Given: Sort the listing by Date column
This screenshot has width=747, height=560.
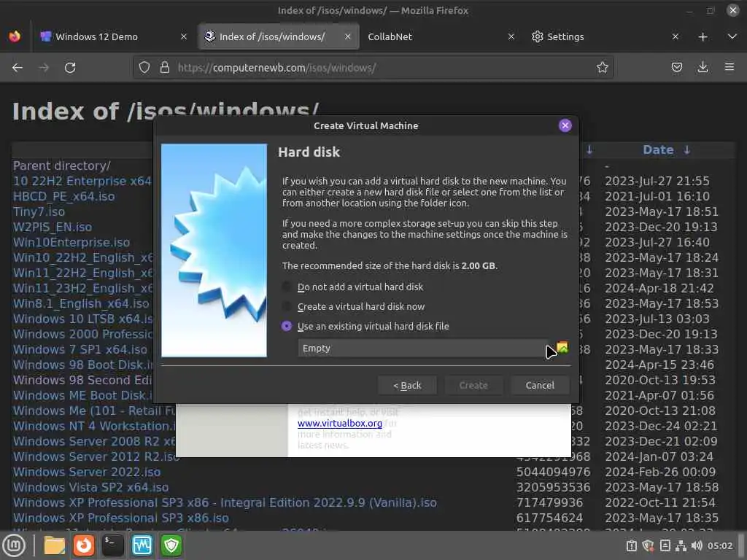Looking at the screenshot, I should tap(658, 149).
